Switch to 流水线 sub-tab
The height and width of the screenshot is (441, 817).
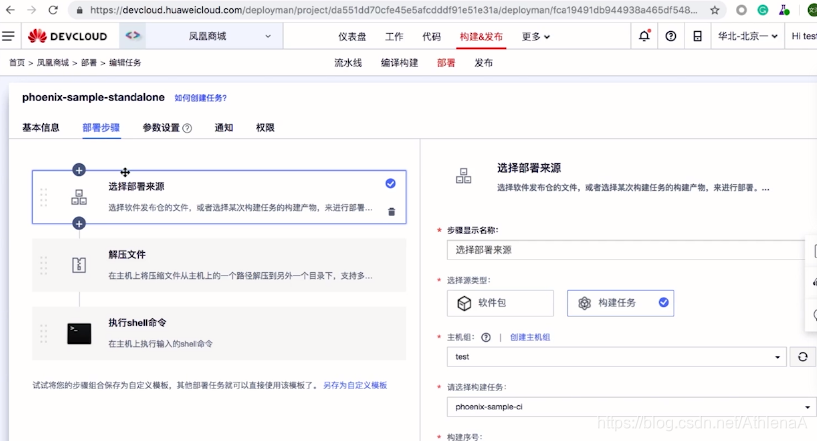click(348, 63)
